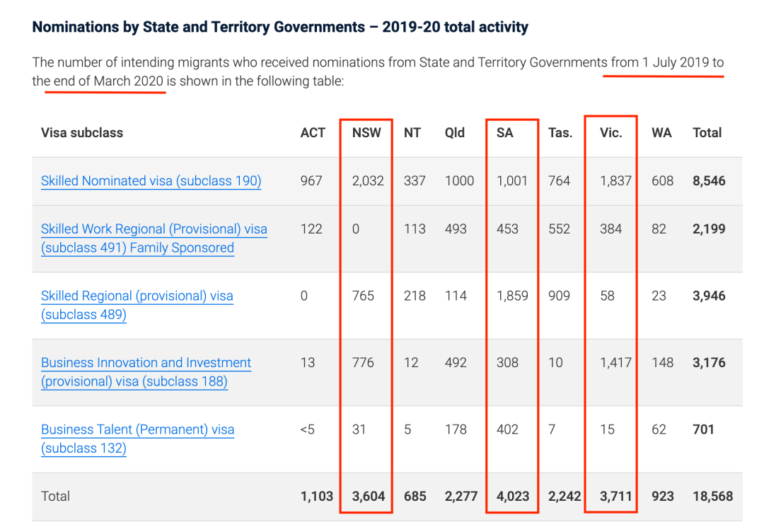
Task: Select the 776 NSW value
Action: click(x=363, y=362)
